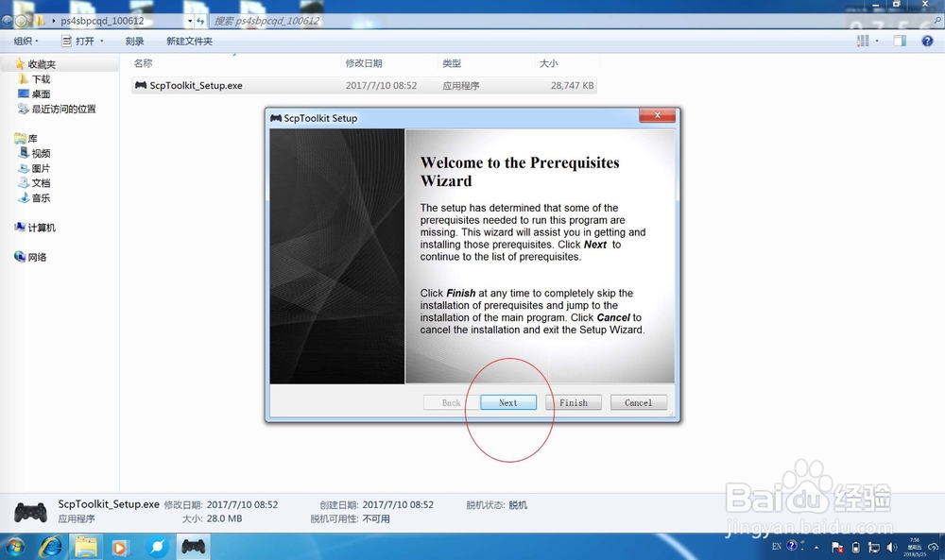Screen dimensions: 945x560
Task: Cancel the ScpToolkit Setup wizard
Action: [638, 403]
